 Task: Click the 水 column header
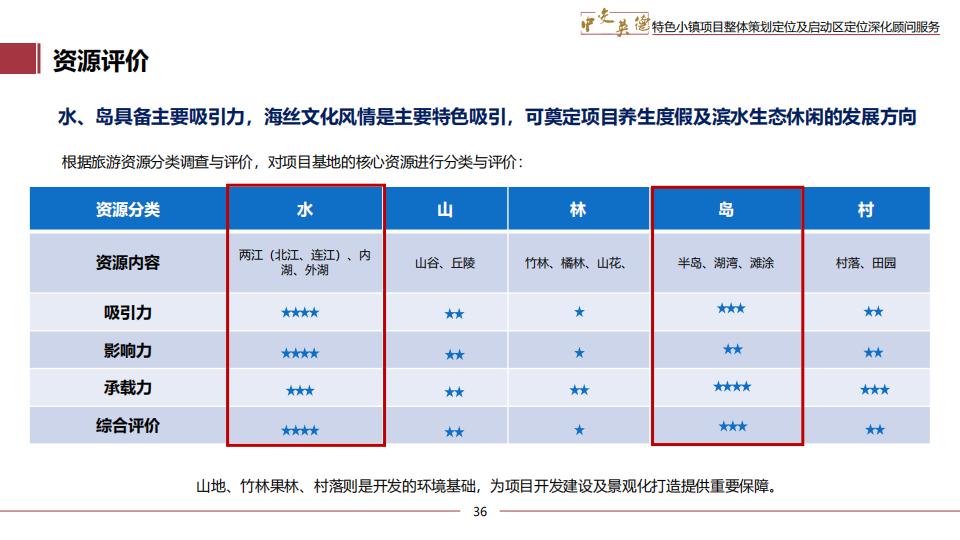305,209
